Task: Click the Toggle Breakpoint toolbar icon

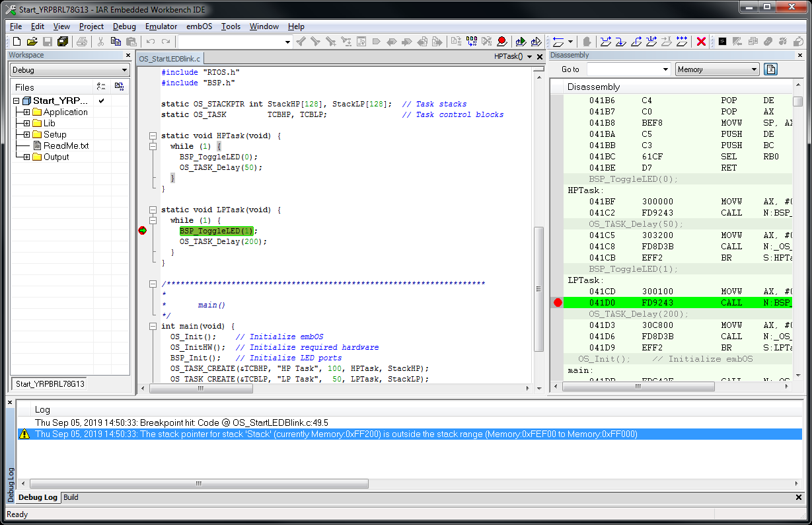Action: tap(501, 42)
